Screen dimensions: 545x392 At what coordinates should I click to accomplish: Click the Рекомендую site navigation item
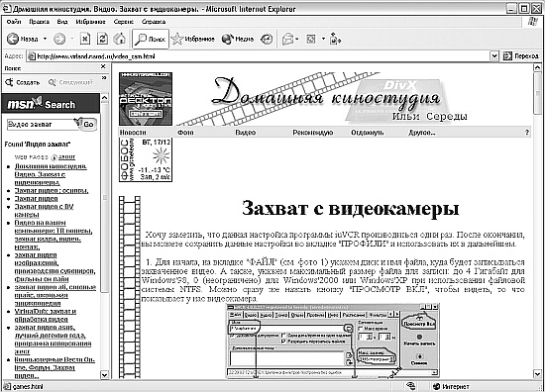coord(313,133)
